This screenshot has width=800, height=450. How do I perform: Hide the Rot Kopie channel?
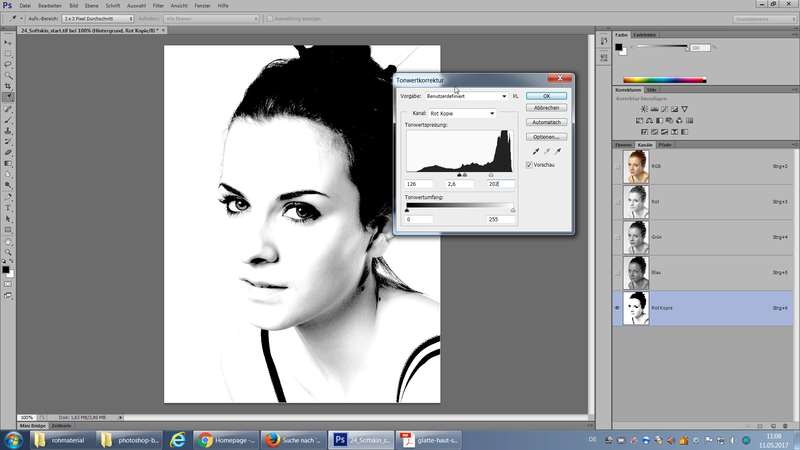[x=617, y=308]
